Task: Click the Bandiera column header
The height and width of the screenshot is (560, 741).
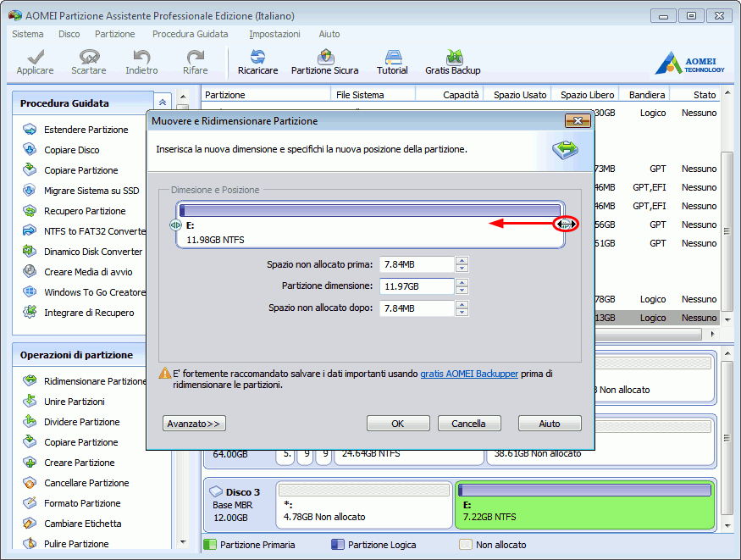Action: click(x=646, y=95)
